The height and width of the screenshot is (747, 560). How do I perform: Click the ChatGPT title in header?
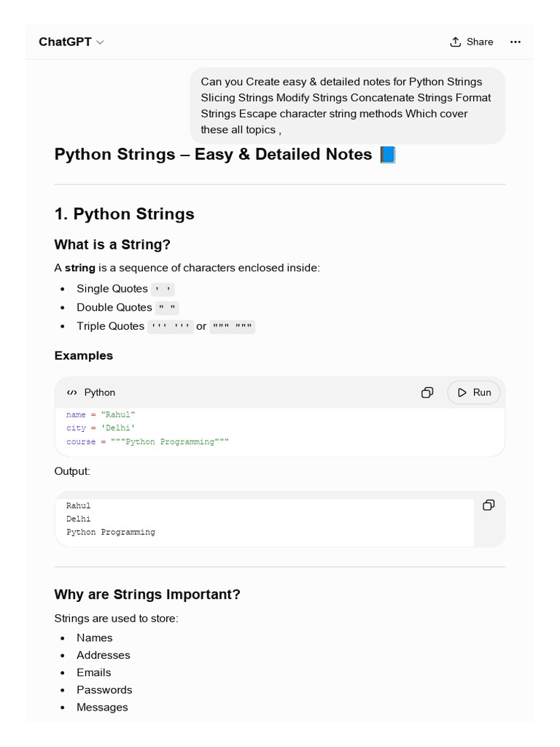[x=65, y=42]
